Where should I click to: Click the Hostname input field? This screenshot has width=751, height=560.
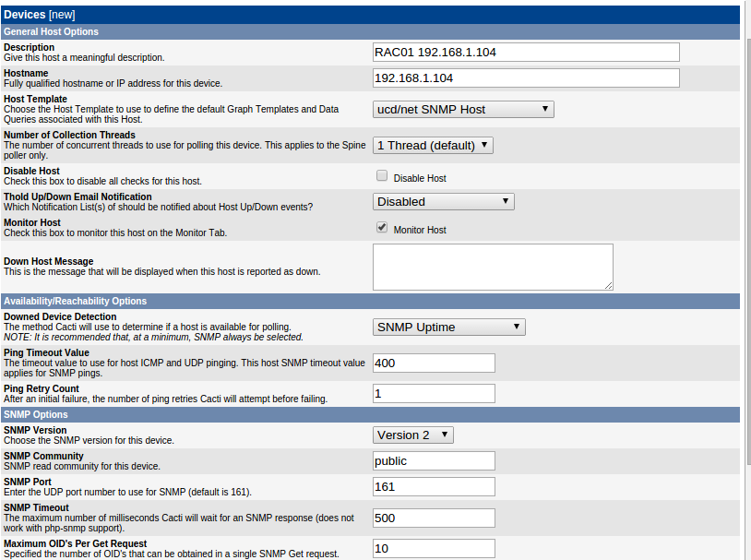(526, 78)
